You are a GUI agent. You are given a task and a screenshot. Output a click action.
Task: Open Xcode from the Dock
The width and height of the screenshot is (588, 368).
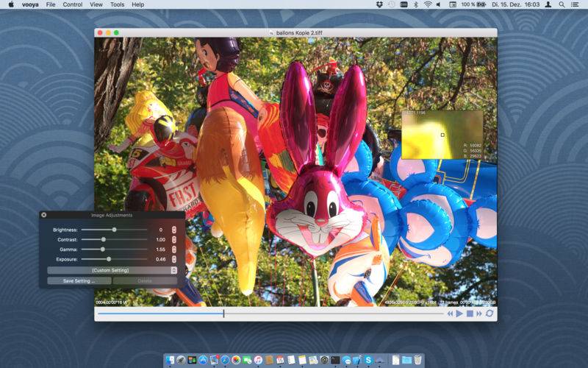(357, 360)
